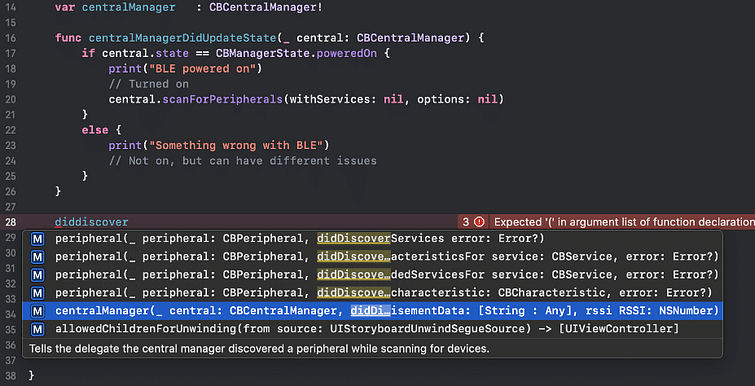The height and width of the screenshot is (386, 755).
Task: Click the M icon of the dedServicesFor suggestion
Action: click(x=38, y=275)
